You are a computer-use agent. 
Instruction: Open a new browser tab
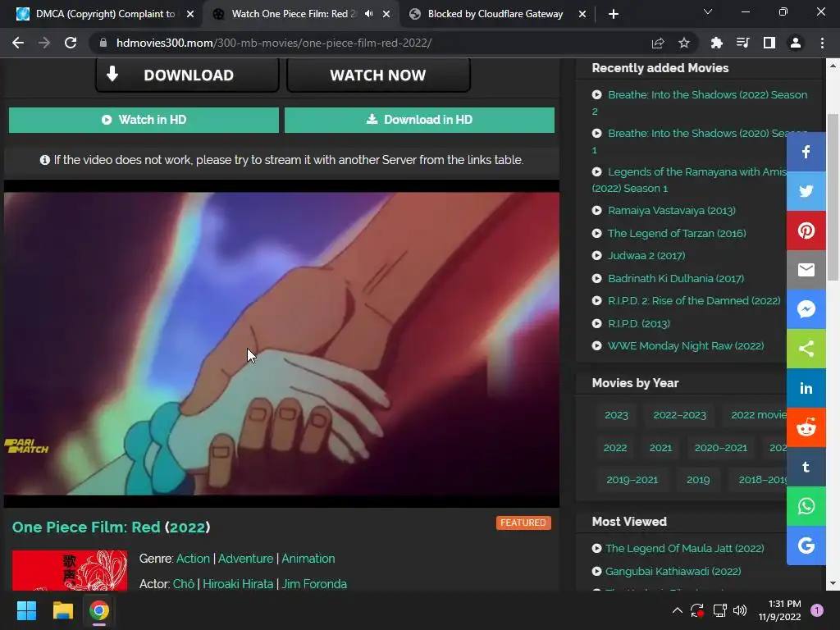pyautogui.click(x=614, y=14)
